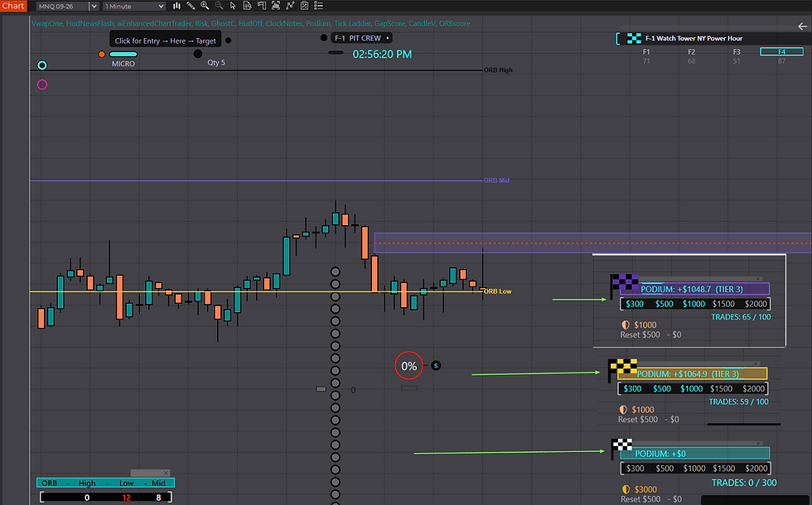Select the F3 tab
812x505 pixels.
(737, 51)
